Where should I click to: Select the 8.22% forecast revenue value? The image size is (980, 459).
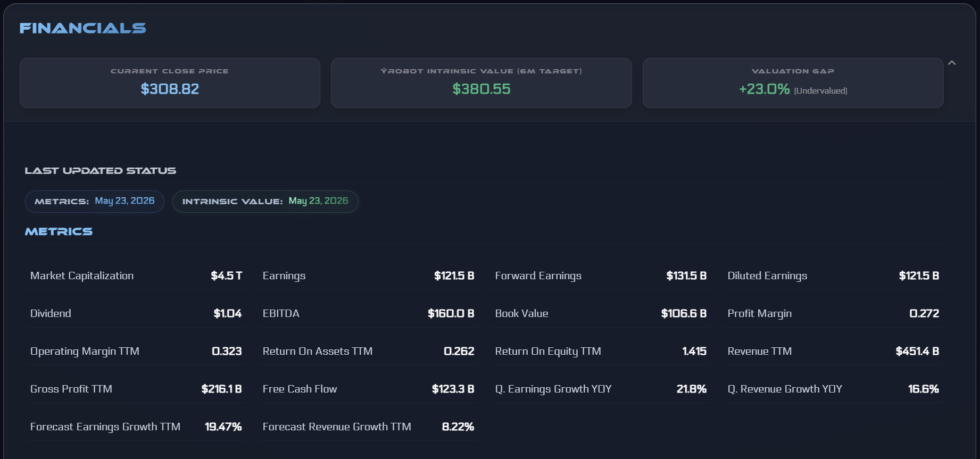458,427
